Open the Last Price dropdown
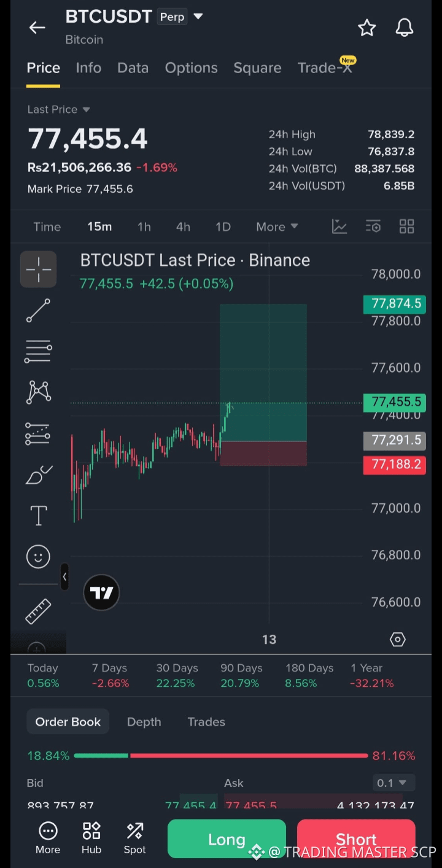This screenshot has width=442, height=868. pyautogui.click(x=59, y=109)
